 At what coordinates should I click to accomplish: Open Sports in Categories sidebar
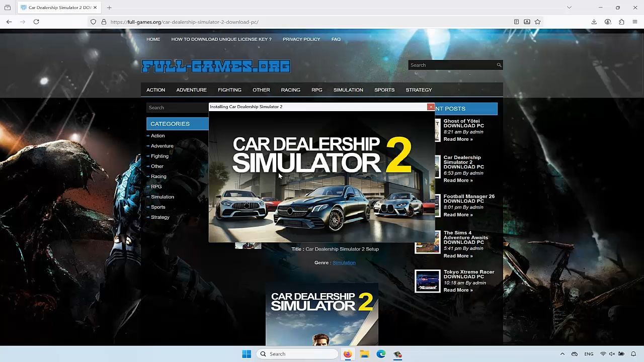coord(158,207)
